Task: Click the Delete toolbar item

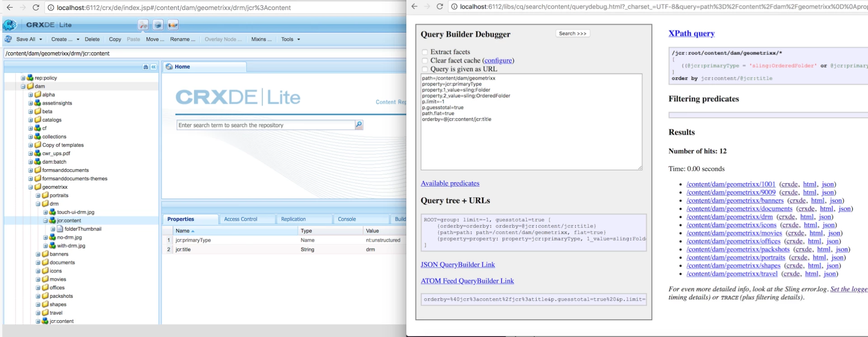Action: 92,39
